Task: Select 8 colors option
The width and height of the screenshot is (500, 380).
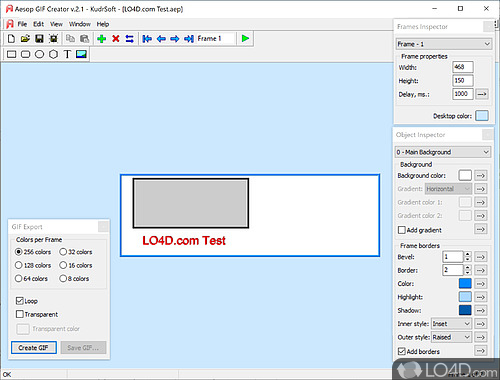Action: coord(74,278)
